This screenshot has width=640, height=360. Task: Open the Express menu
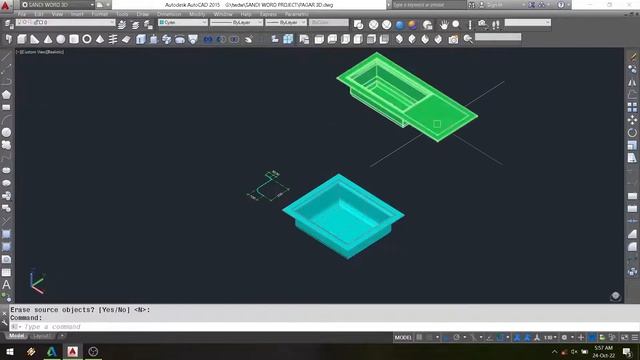click(x=268, y=14)
